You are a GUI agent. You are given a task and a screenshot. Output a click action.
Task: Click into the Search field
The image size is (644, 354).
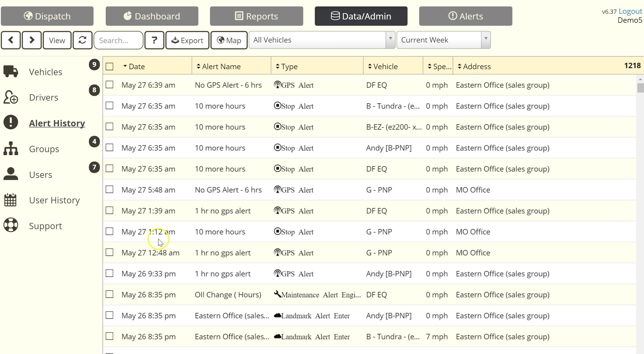119,40
